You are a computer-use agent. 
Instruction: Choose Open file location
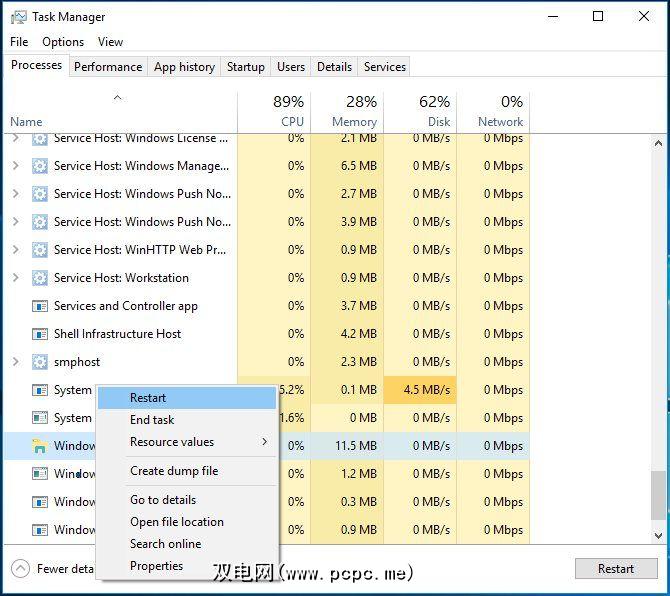(x=187, y=522)
